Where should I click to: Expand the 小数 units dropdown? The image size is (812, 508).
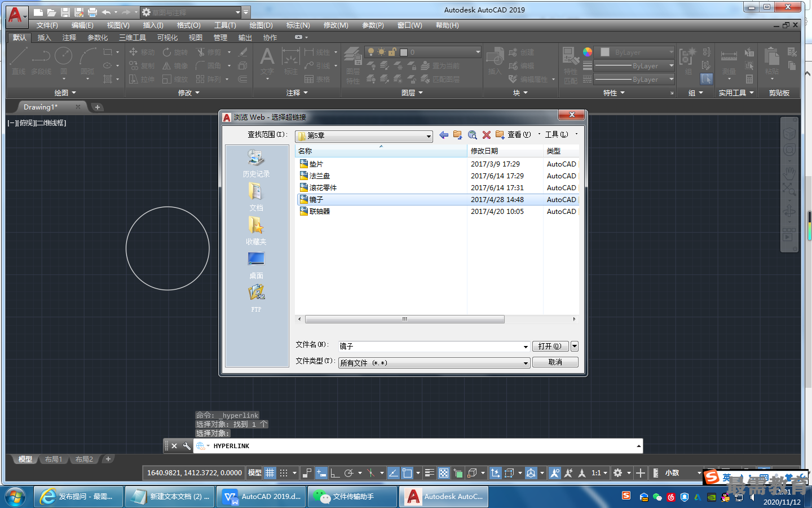pyautogui.click(x=700, y=473)
